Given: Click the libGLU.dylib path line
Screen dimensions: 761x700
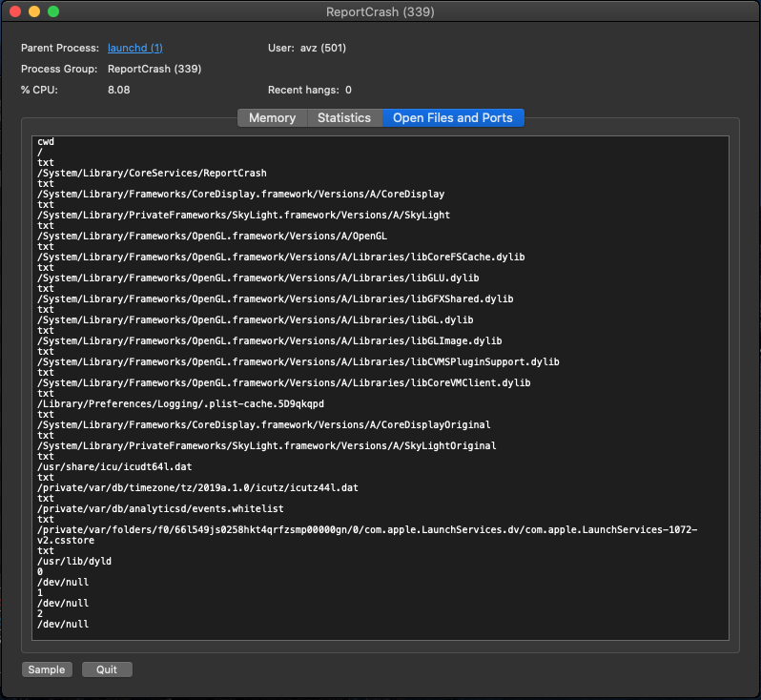Looking at the screenshot, I should (258, 278).
